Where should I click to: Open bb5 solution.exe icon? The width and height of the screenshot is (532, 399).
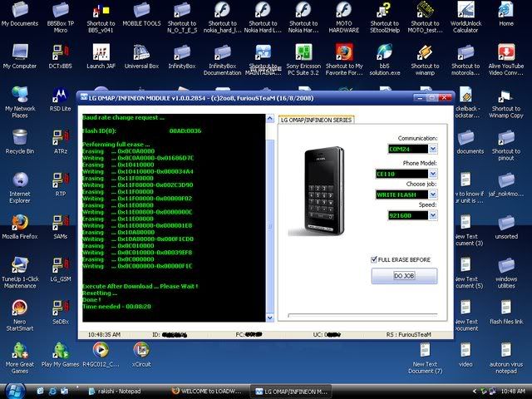385,60
